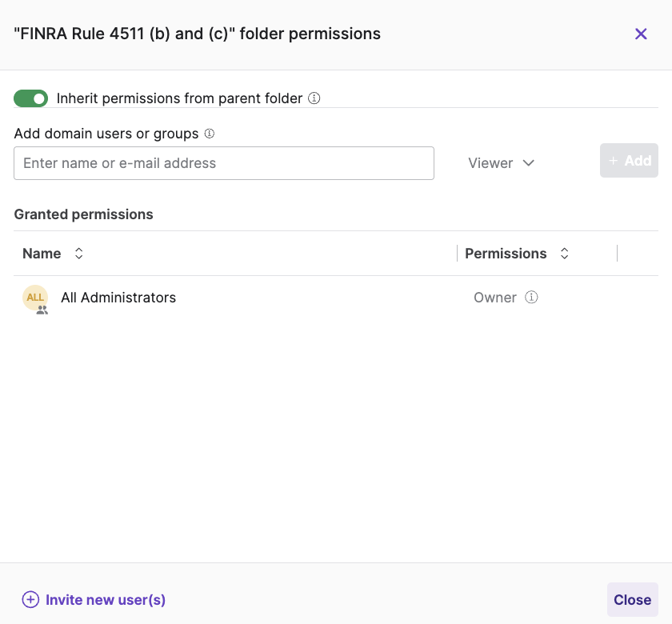This screenshot has width=672, height=624.
Task: Click the Name column sort arrows
Action: click(79, 254)
